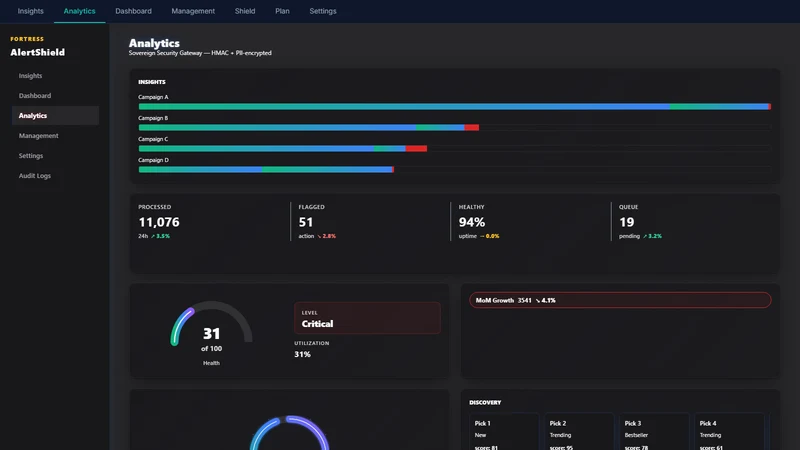Click the Queue value 19

(x=627, y=222)
